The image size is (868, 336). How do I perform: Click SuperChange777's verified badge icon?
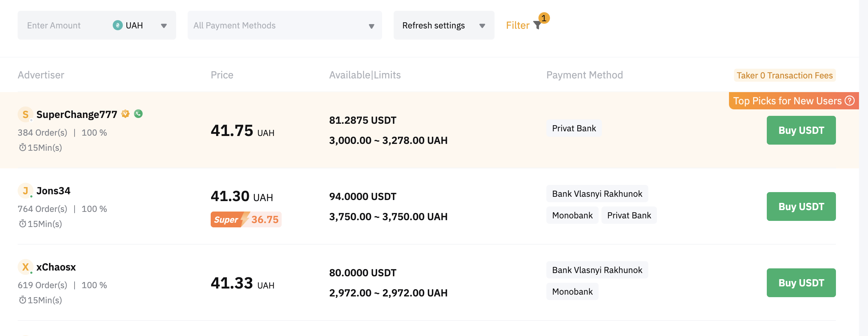[x=125, y=113]
